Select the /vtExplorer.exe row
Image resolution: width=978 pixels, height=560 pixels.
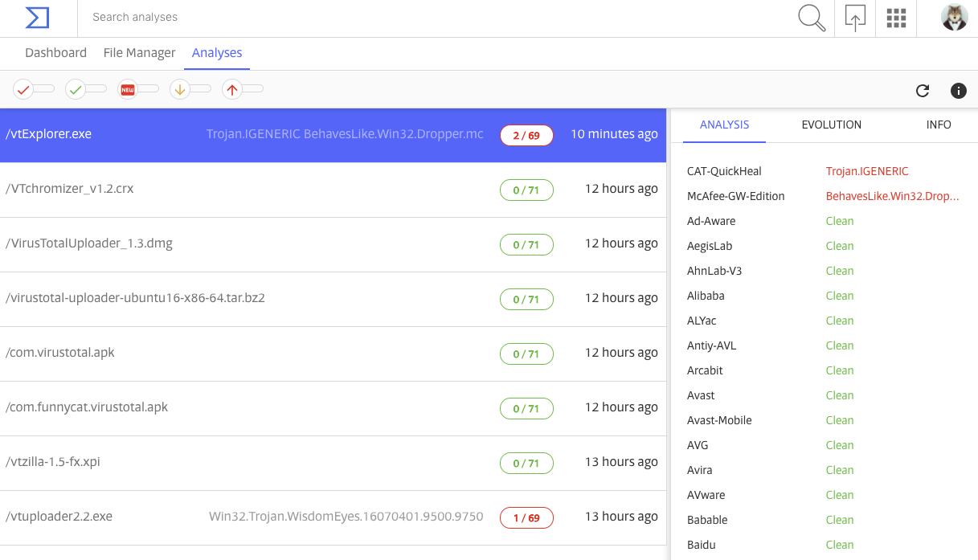point(334,135)
